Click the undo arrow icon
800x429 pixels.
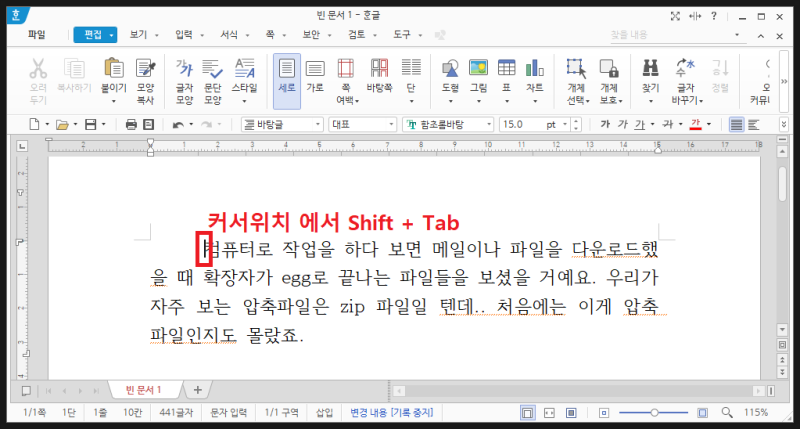[178, 124]
